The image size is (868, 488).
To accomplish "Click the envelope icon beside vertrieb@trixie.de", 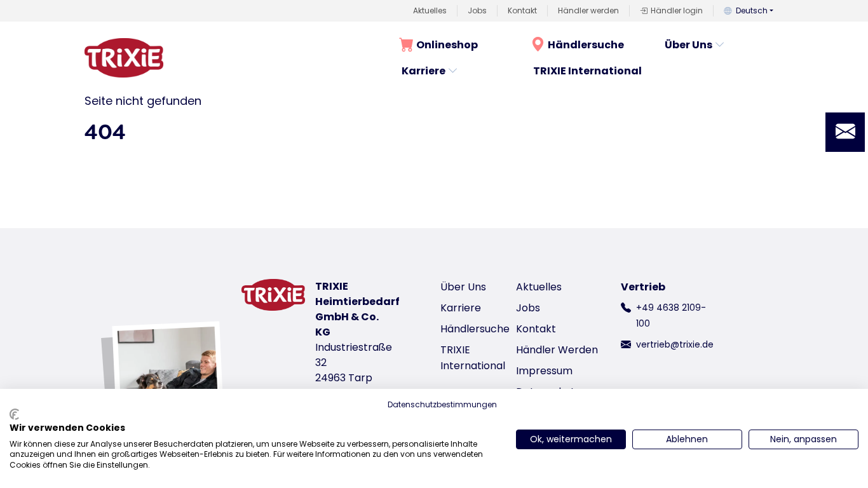I will pyautogui.click(x=626, y=344).
